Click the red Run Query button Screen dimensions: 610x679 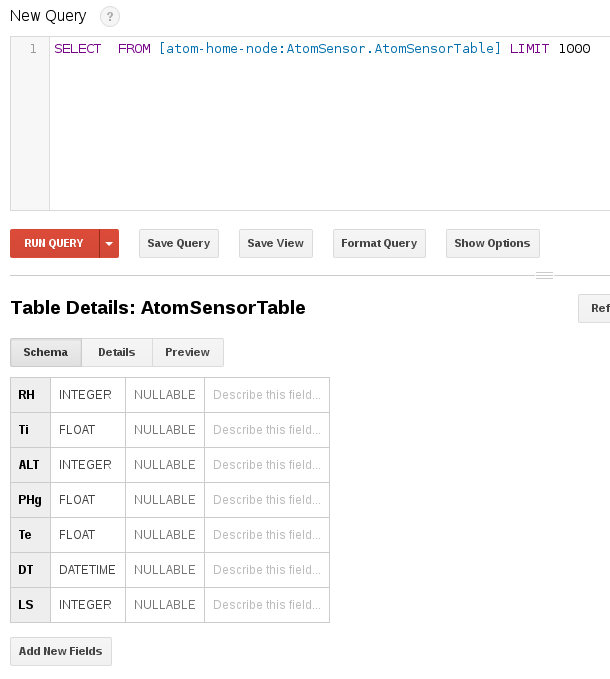pos(54,244)
